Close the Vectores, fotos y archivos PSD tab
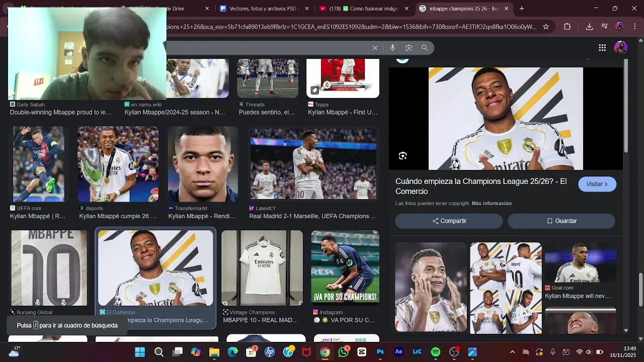Viewport: 644px width, 362px height. pyautogui.click(x=307, y=9)
